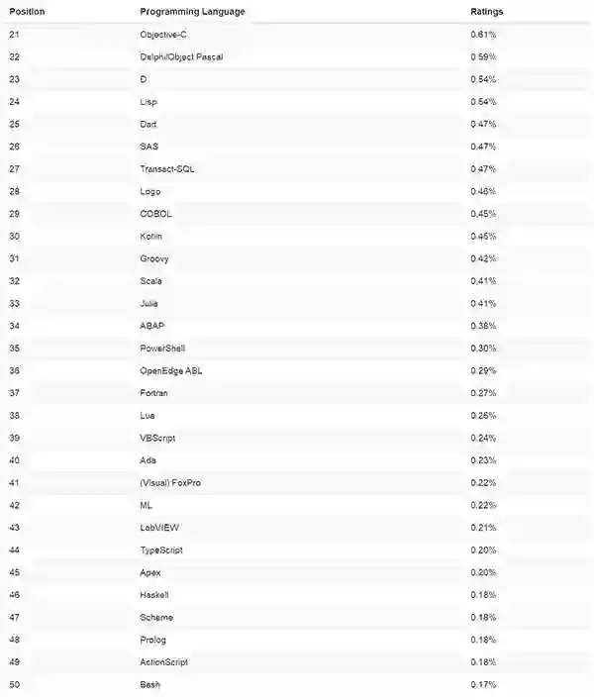Click the Haskell language cell
Viewport: 594px width, 700px height.
point(154,595)
